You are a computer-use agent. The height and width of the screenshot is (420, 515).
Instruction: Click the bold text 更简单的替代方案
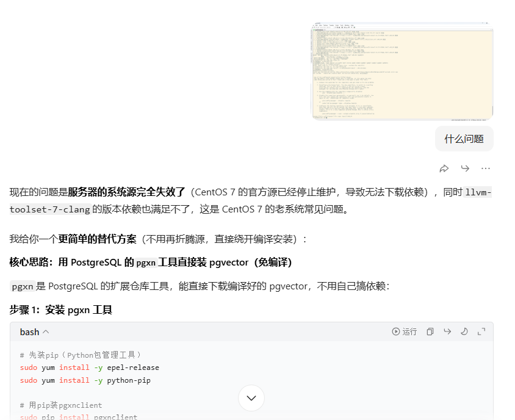[x=97, y=239]
